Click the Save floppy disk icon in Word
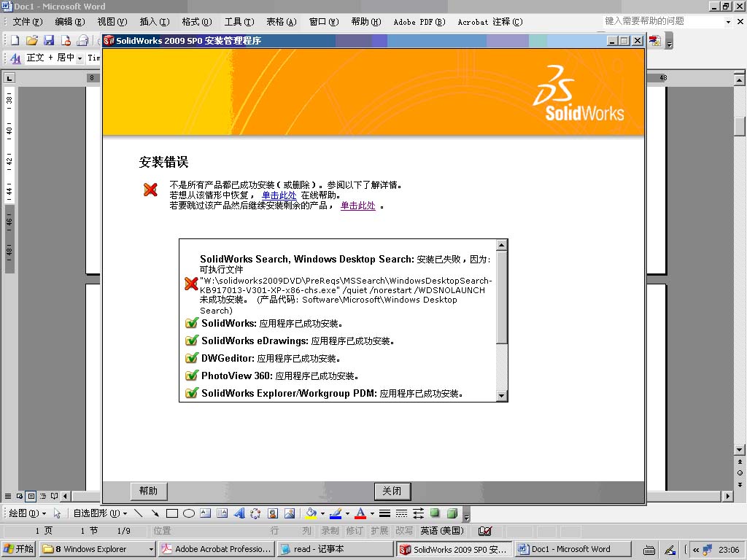This screenshot has height=560, width=747. pos(49,41)
